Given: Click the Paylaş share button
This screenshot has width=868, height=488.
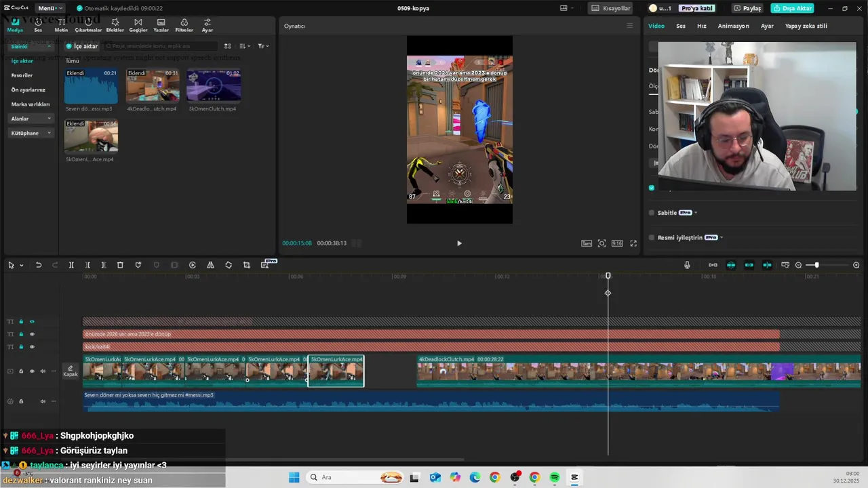Looking at the screenshot, I should coord(747,8).
